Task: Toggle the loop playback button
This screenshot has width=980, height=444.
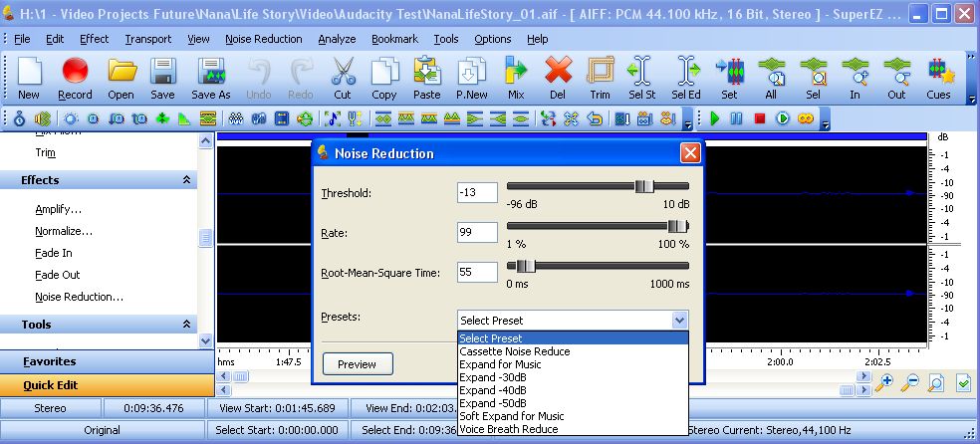Action: tap(805, 118)
